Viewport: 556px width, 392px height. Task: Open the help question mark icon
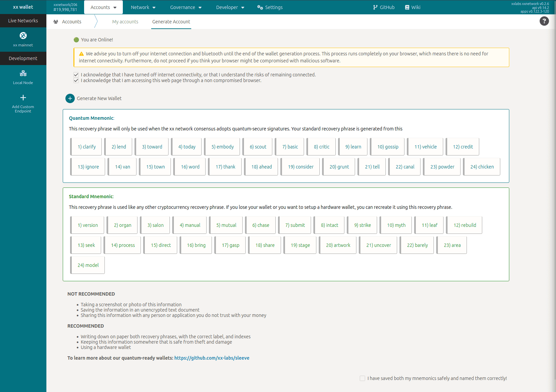(544, 21)
